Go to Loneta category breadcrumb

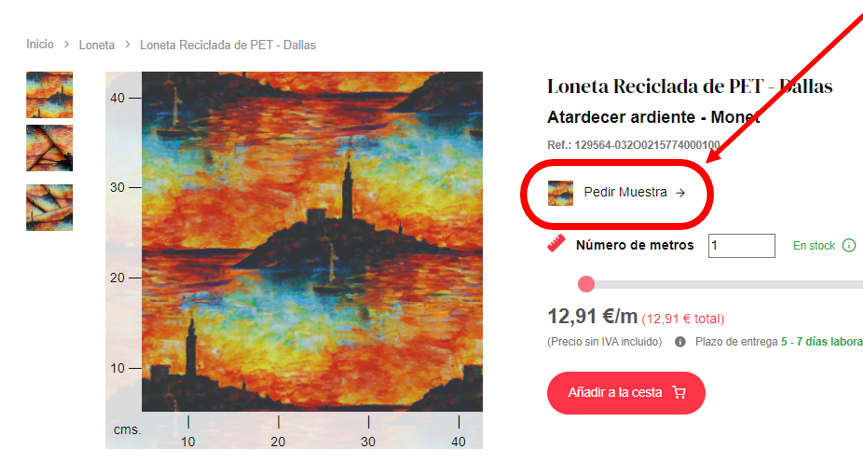[97, 45]
